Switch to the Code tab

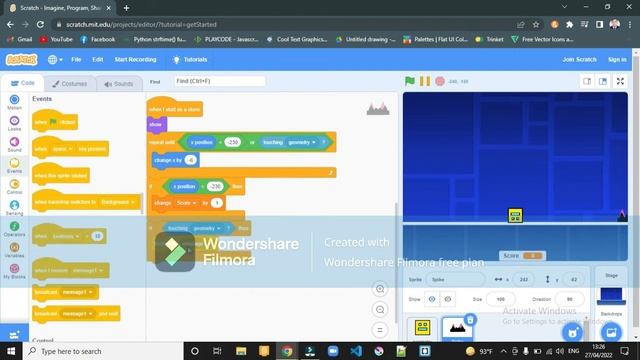point(22,83)
